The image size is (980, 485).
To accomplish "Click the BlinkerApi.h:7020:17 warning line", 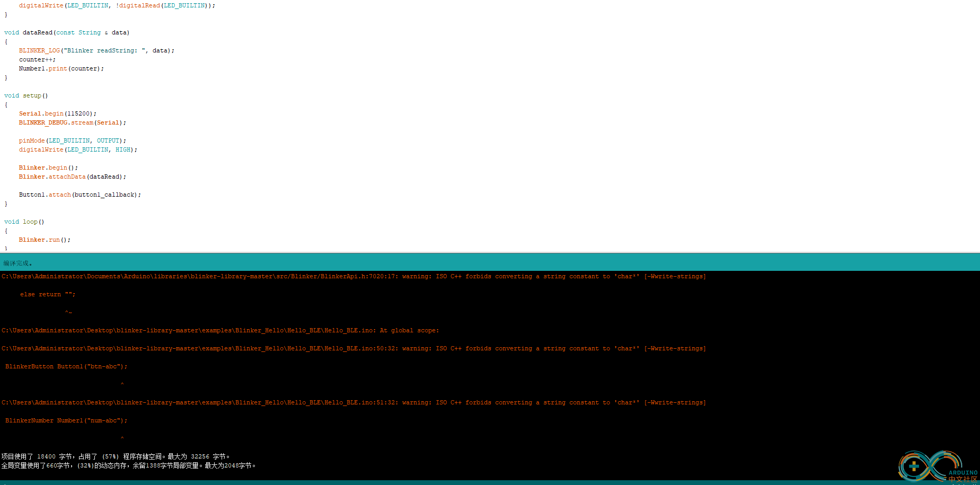I will pyautogui.click(x=354, y=276).
